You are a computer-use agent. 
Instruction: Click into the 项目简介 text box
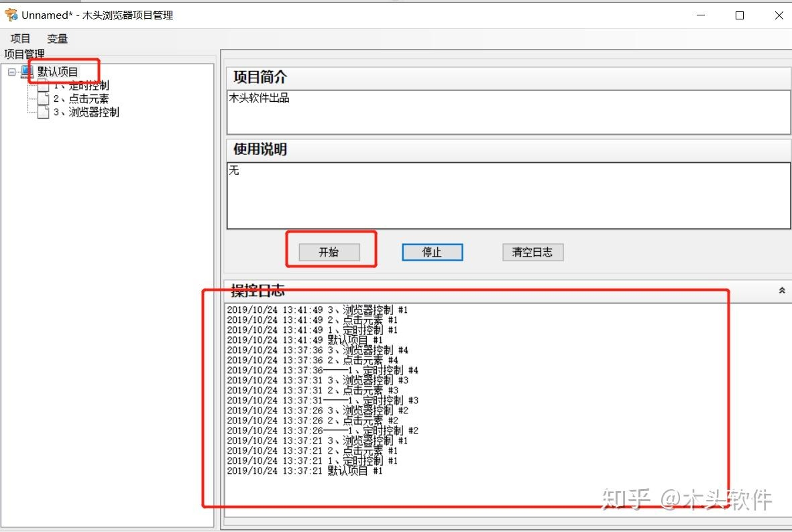508,112
